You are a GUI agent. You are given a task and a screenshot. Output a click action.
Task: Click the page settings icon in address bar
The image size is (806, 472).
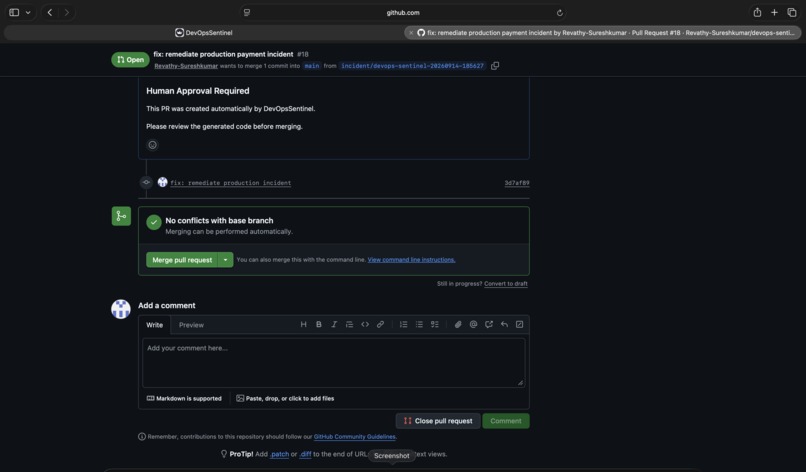click(x=247, y=12)
